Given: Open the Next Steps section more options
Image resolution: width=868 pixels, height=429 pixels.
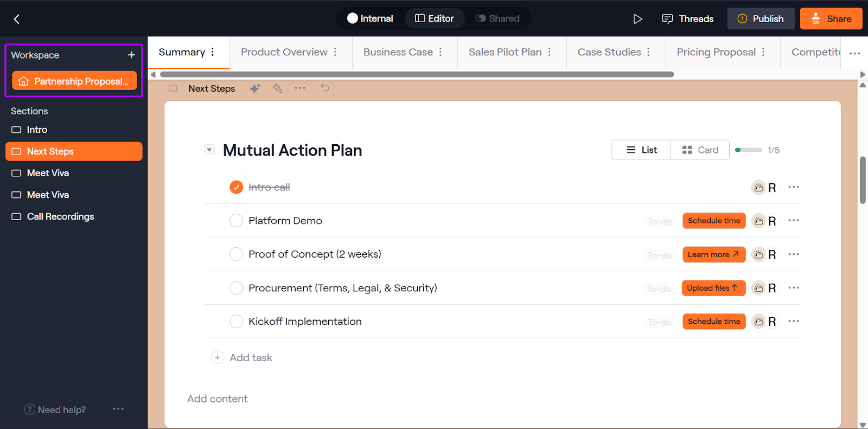Looking at the screenshot, I should [x=300, y=88].
